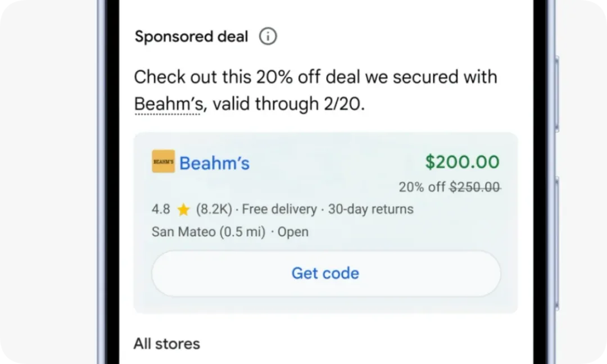Select the green $200.00 sale price
This screenshot has width=607, height=364.
coord(462,162)
